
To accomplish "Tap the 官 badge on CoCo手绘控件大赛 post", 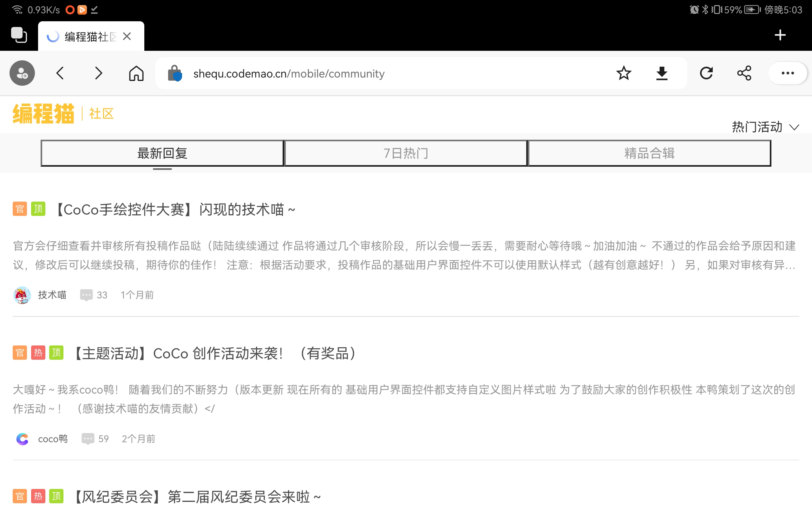I will click(x=20, y=209).
